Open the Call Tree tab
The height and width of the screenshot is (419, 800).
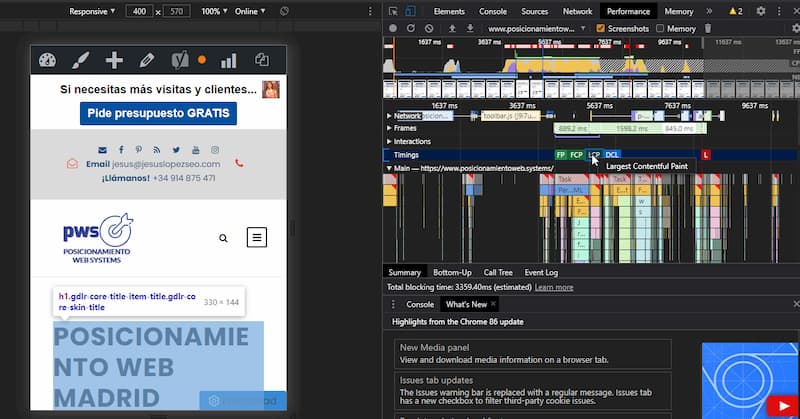point(498,273)
